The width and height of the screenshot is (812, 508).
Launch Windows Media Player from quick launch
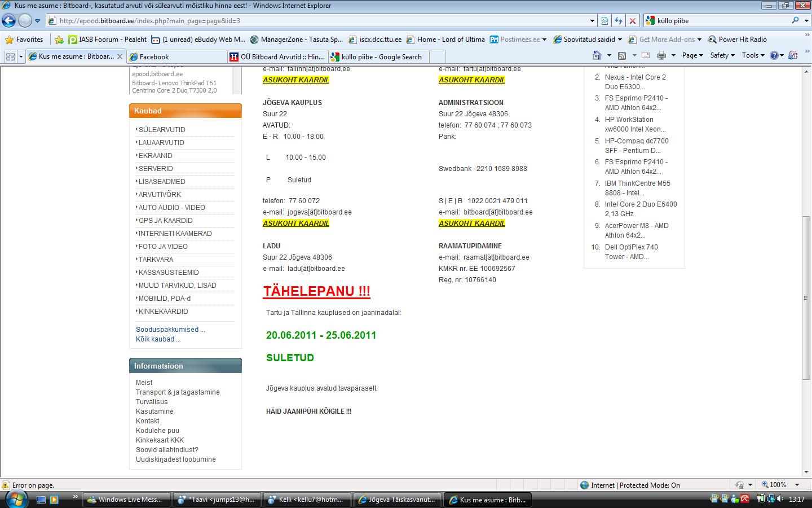click(x=54, y=500)
